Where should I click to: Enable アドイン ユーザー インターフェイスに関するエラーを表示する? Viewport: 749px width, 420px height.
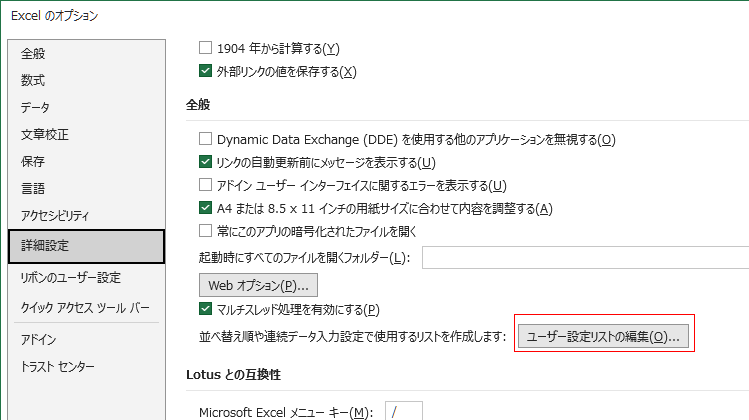click(x=205, y=185)
